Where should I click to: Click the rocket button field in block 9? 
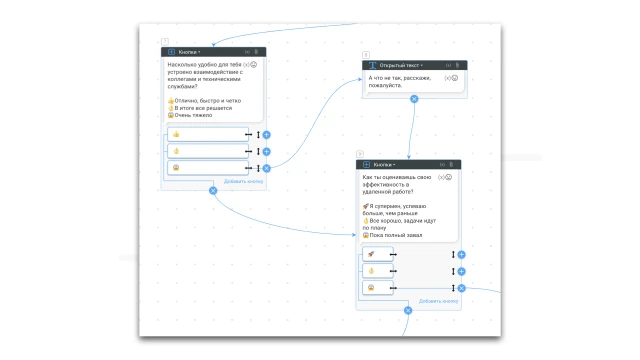(x=378, y=254)
